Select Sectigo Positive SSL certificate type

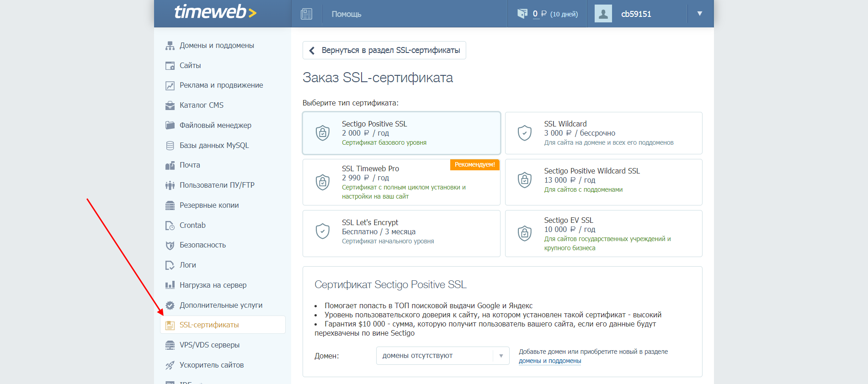click(401, 133)
